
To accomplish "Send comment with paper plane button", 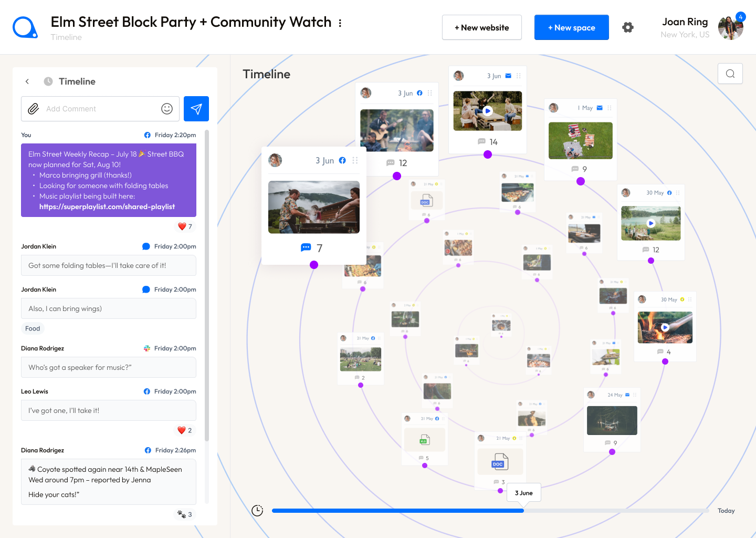I will 196,109.
